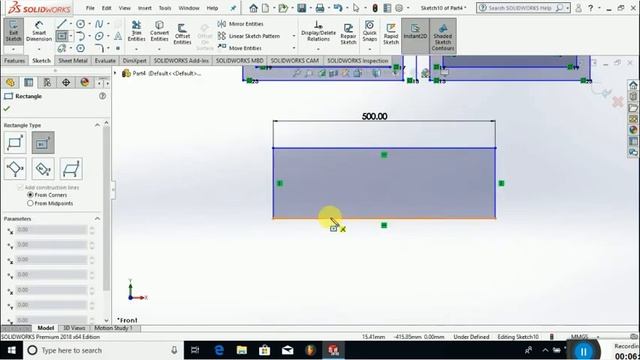This screenshot has width=640, height=360.
Task: Switch to the Sheet Metal tab
Action: click(x=73, y=60)
